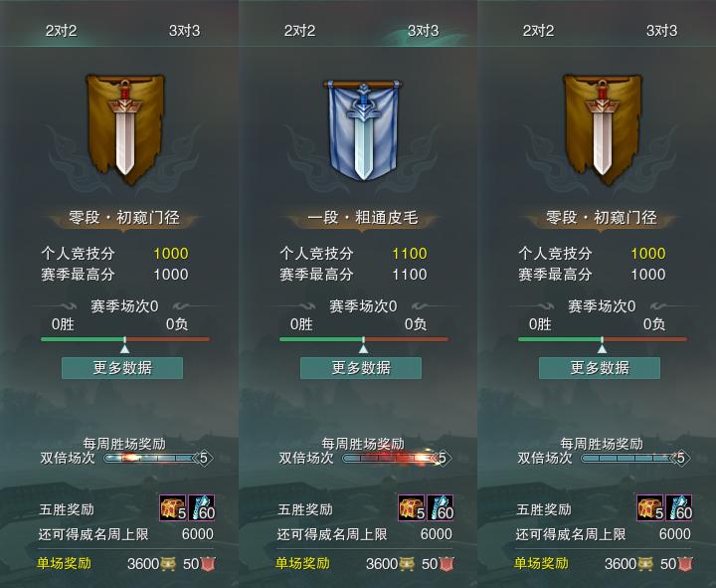
Task: Open 更多数据 in the left panel
Action: [122, 368]
